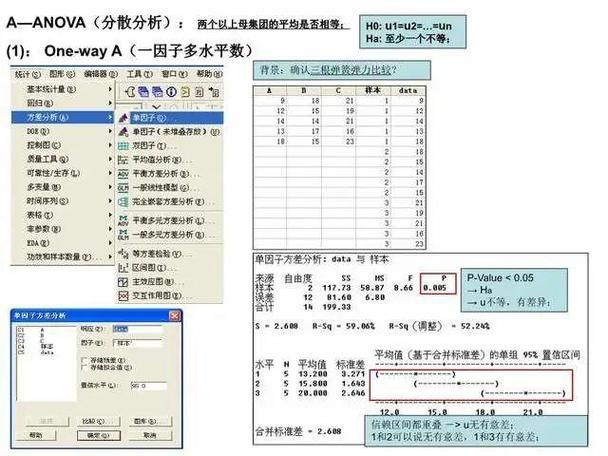The image size is (608, 456).
Task: Click the 因子 input field
Action: [x=138, y=343]
